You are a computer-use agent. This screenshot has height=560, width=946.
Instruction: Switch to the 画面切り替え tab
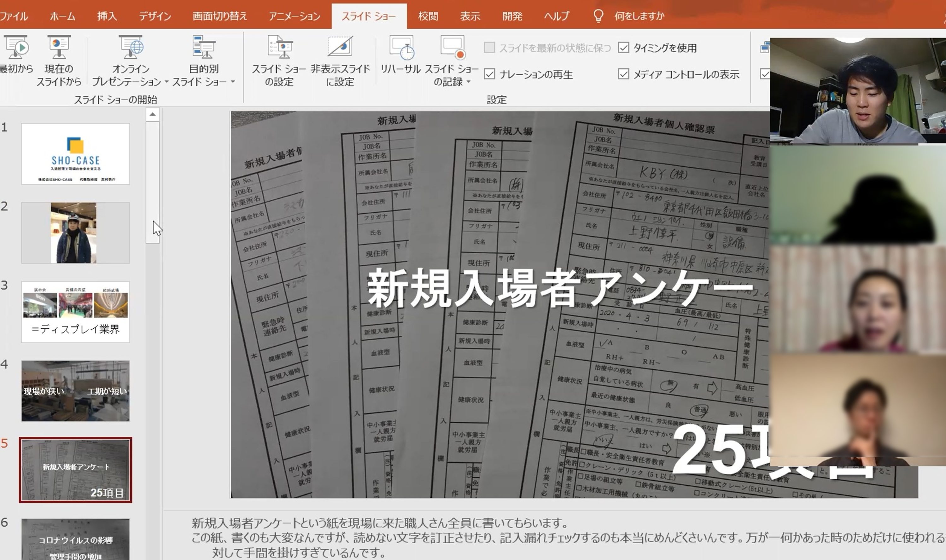(220, 16)
